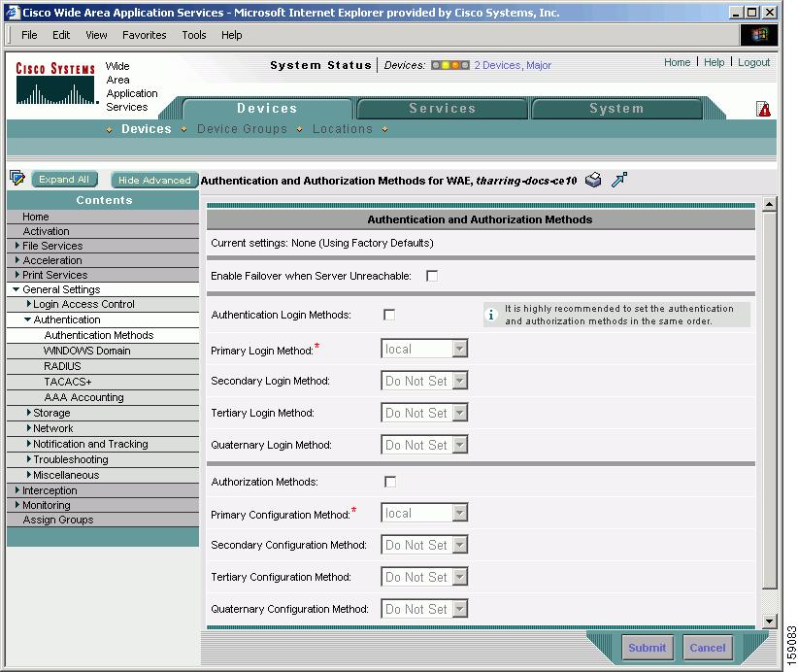
Task: Collapse the Authentication tree node
Action: 27,319
